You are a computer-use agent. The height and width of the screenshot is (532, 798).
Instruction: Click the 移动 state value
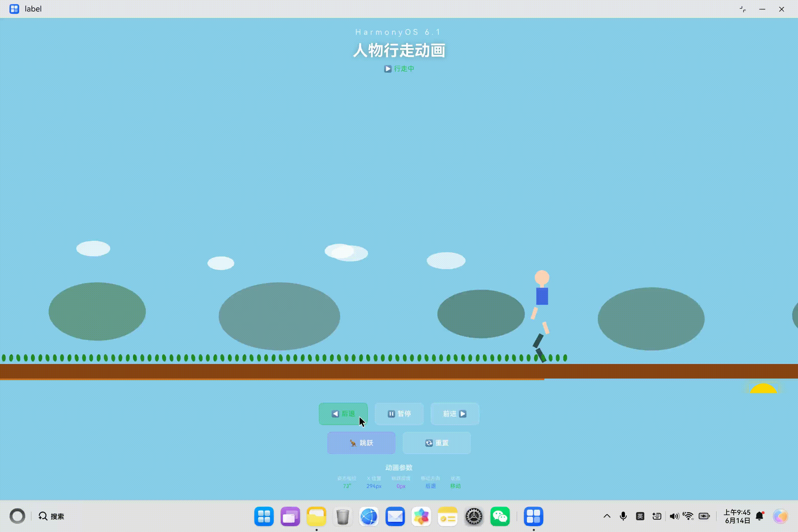click(455, 486)
